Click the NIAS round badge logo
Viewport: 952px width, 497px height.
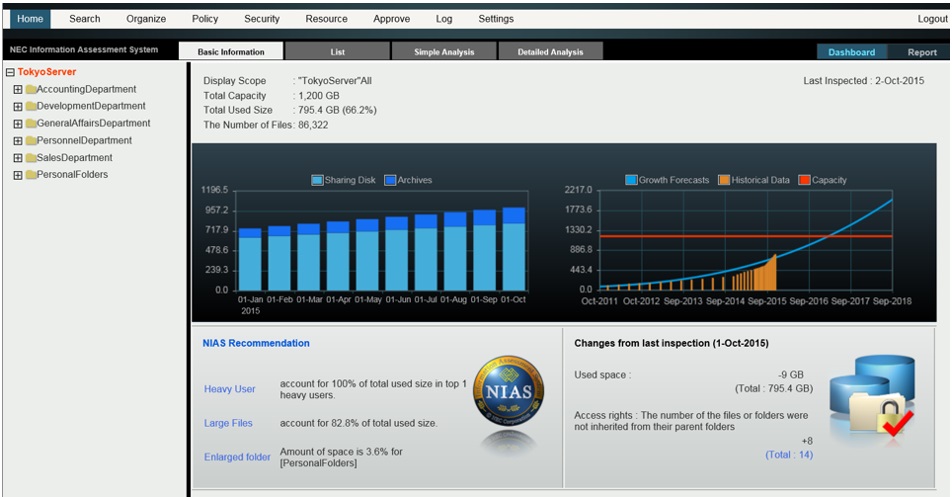(508, 391)
